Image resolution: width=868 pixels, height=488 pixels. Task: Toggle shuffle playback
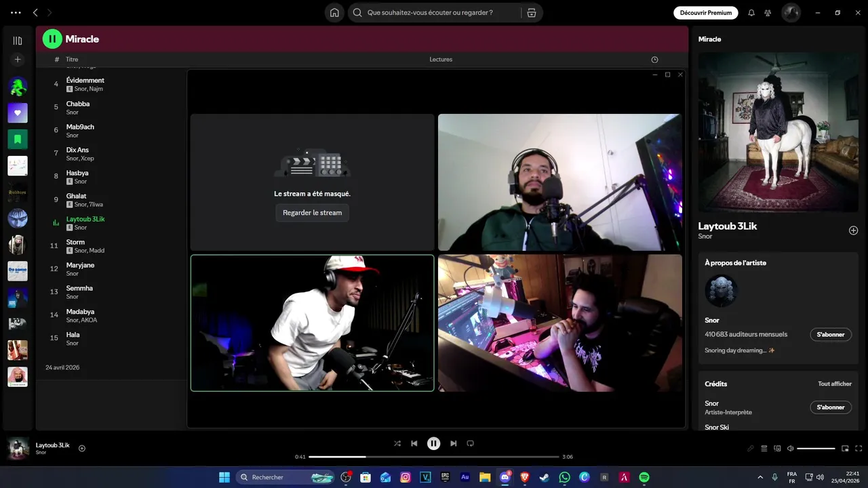(397, 443)
